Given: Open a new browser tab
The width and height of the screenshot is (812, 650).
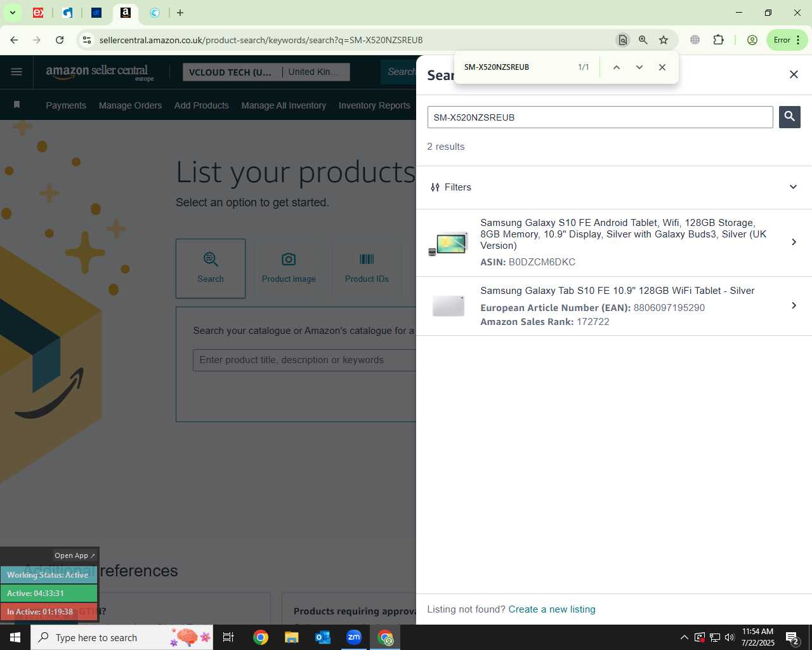Looking at the screenshot, I should coord(180,13).
